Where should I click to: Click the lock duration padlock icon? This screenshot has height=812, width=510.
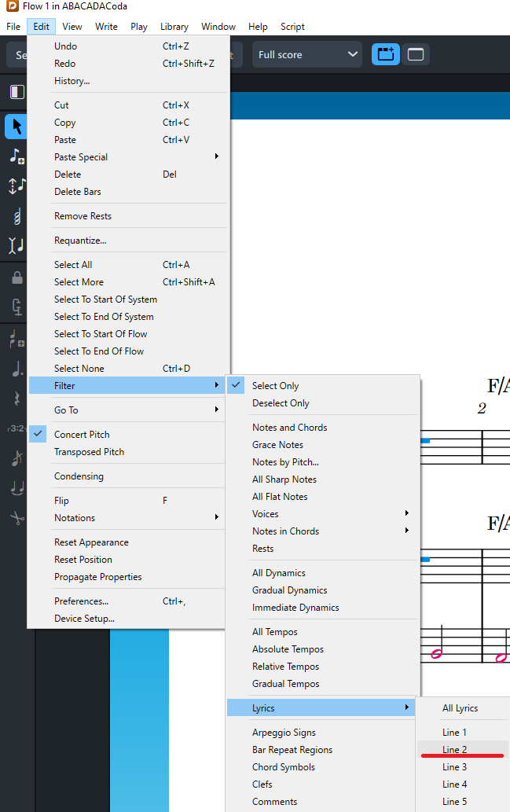(17, 277)
